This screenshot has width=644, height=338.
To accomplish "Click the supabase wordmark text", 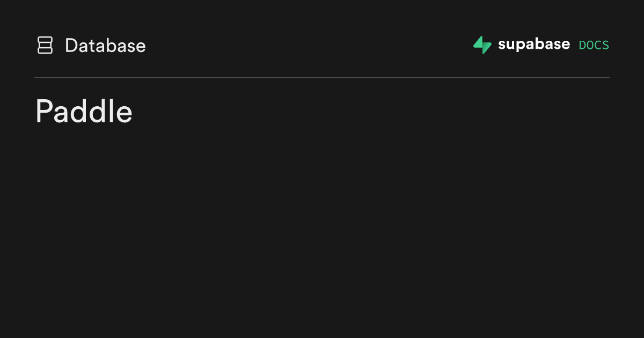I will [533, 45].
